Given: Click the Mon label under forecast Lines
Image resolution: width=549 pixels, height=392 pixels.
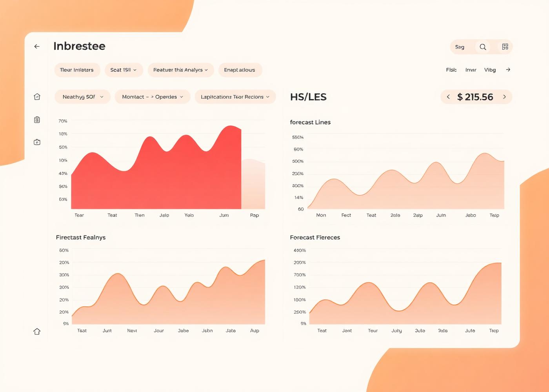Looking at the screenshot, I should tap(321, 215).
